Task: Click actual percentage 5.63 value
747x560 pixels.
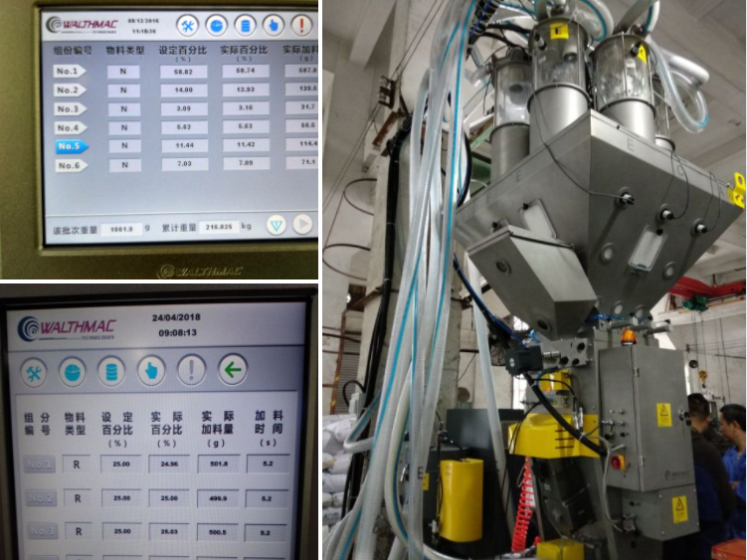Action: [x=246, y=126]
